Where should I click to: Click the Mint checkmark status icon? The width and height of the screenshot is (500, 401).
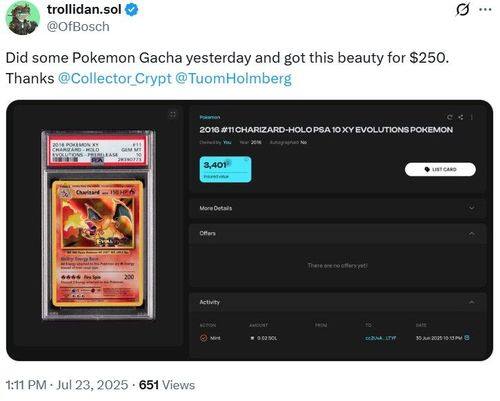click(x=203, y=338)
